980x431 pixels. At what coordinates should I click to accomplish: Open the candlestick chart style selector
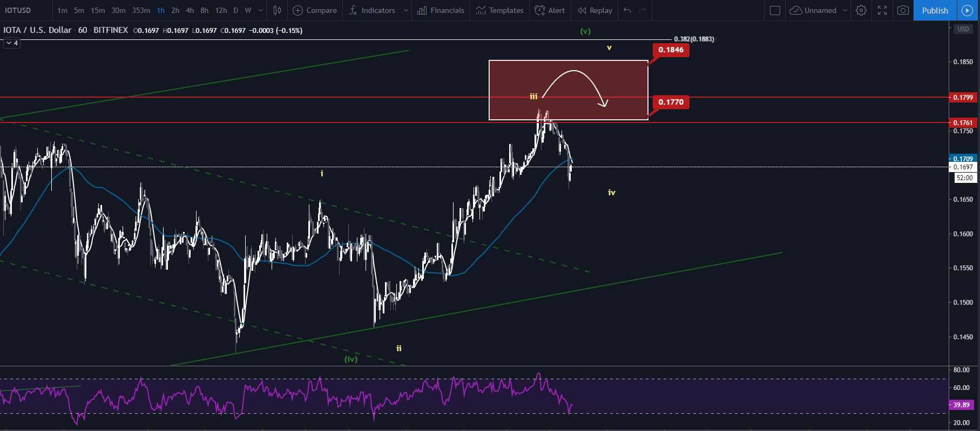point(277,10)
